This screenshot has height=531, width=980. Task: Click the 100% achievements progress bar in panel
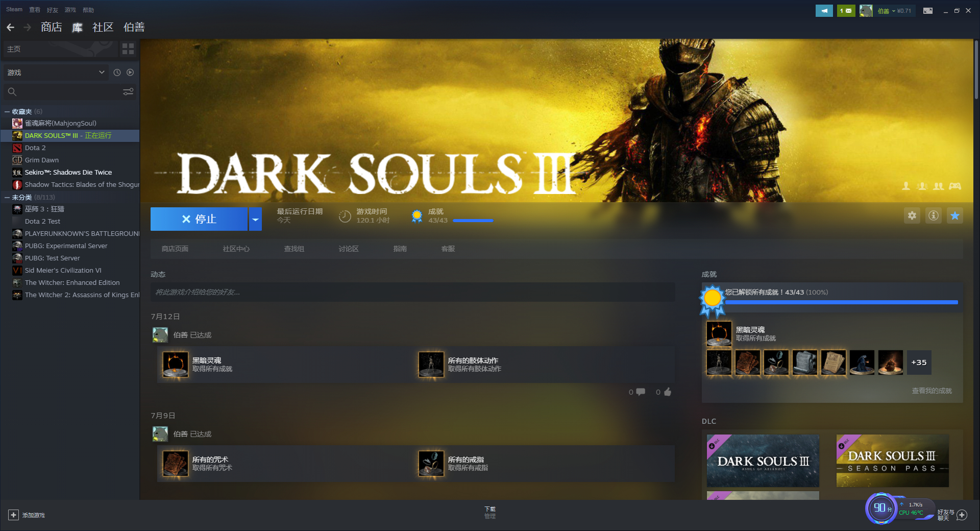842,302
